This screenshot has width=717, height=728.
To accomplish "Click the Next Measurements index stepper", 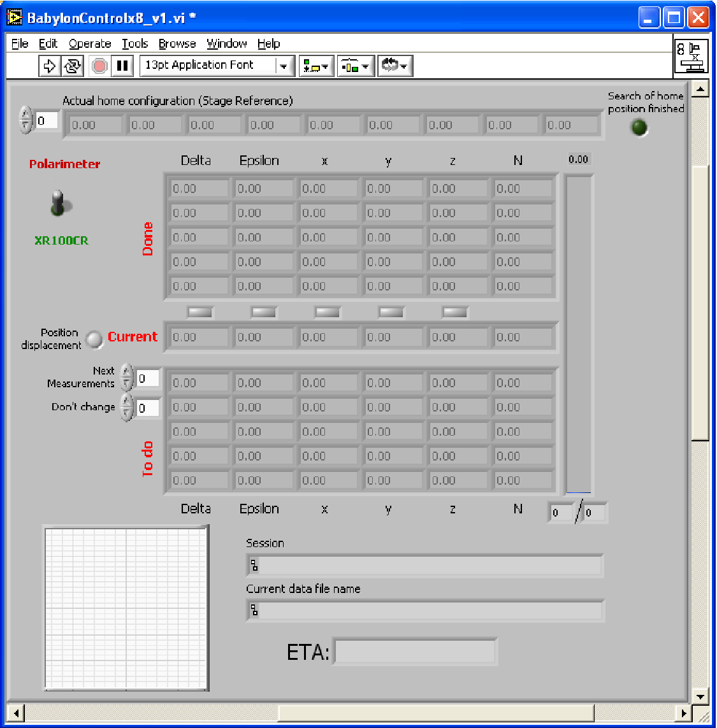I will (x=126, y=378).
